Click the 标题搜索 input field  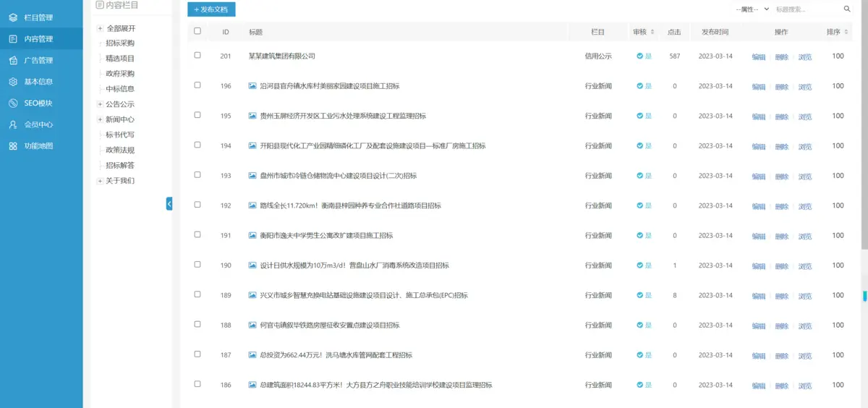pos(808,9)
